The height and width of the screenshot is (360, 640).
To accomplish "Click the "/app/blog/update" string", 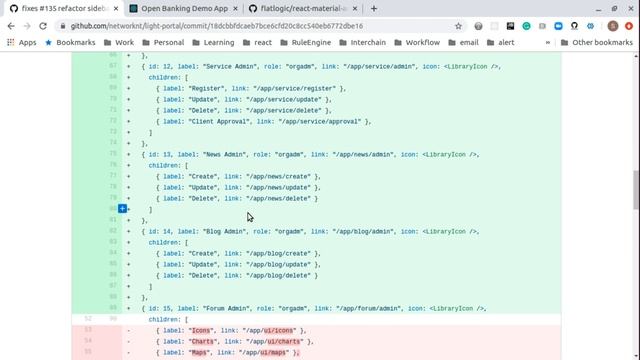I will (x=278, y=264).
